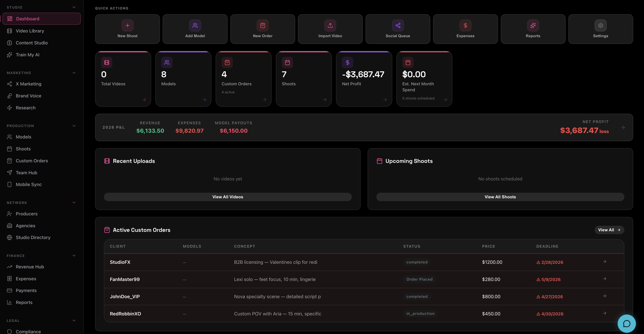Open Brand Voice sidebar item
This screenshot has height=334, width=644.
(42, 96)
